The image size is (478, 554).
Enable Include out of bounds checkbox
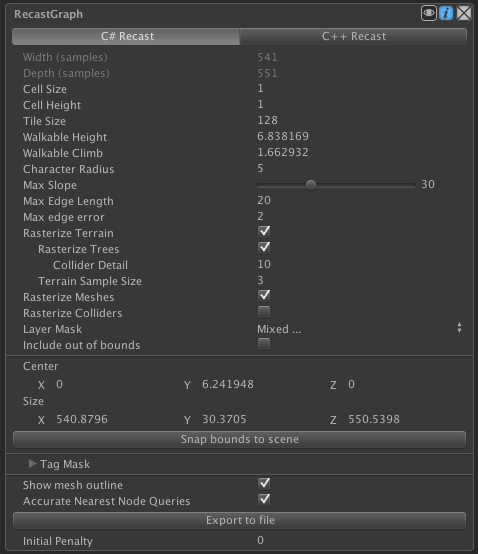264,344
